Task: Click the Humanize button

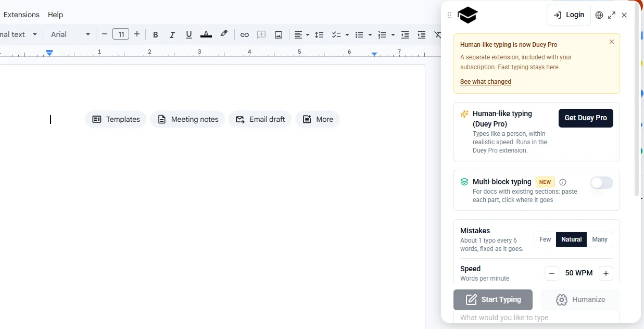Action: point(580,300)
